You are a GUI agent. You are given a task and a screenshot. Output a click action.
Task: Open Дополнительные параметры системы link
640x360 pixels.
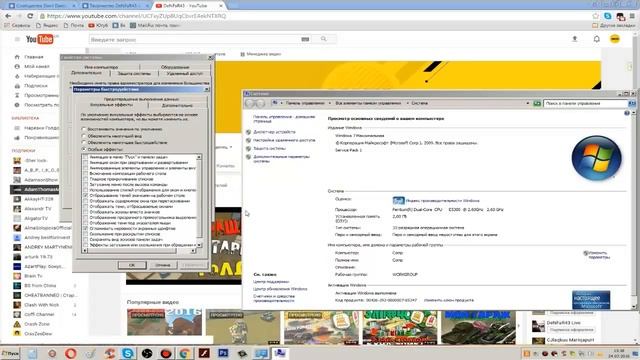point(281,159)
